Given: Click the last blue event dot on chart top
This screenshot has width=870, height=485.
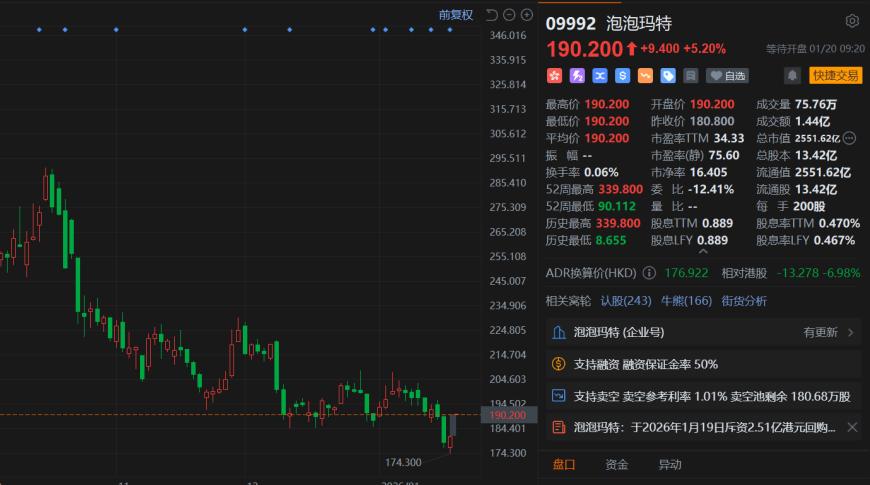Looking at the screenshot, I should coord(450,29).
